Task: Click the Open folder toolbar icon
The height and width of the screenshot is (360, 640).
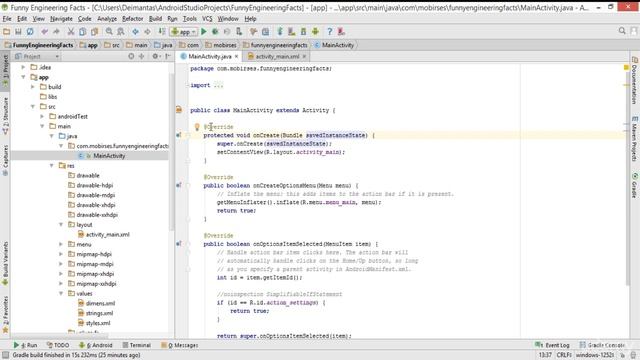Action: 7,31
